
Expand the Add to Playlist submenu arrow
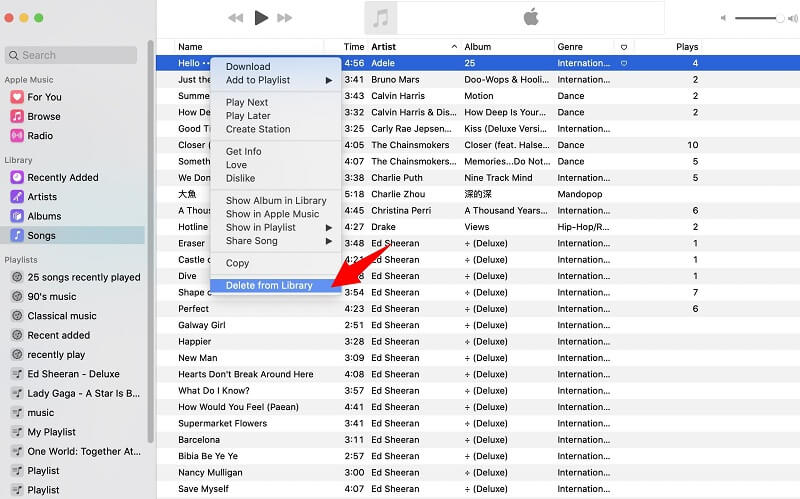click(329, 80)
